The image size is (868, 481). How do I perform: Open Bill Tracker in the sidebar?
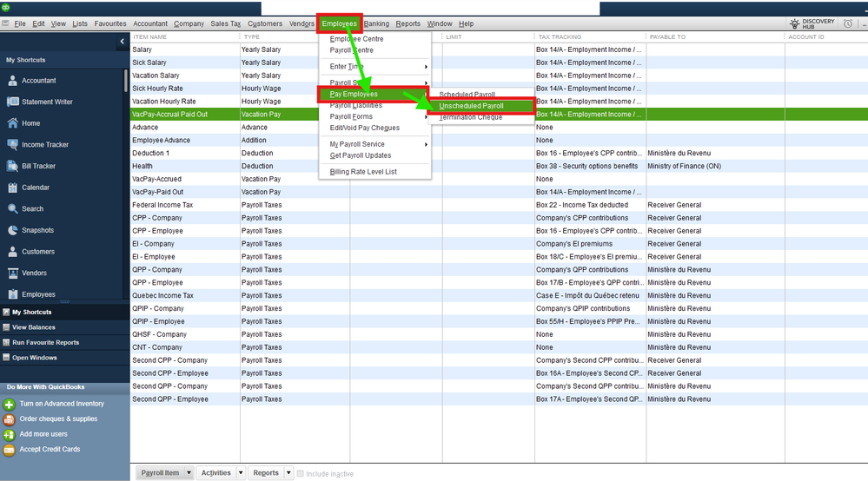coord(38,166)
